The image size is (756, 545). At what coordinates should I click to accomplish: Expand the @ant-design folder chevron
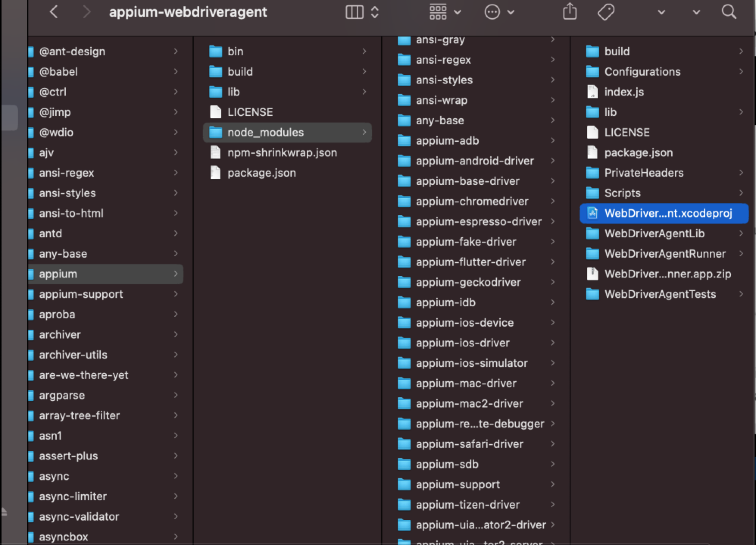[x=176, y=51]
